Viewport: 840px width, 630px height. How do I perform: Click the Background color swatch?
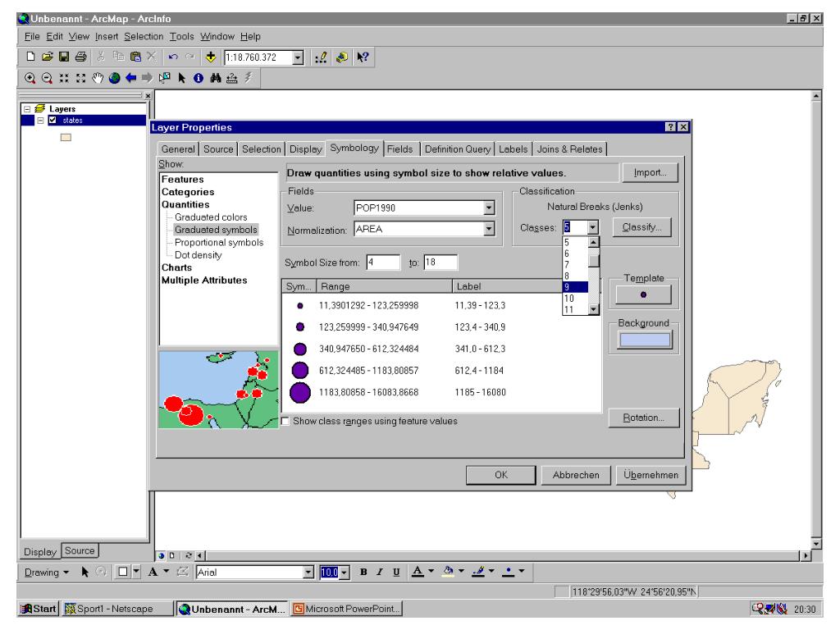(x=645, y=340)
